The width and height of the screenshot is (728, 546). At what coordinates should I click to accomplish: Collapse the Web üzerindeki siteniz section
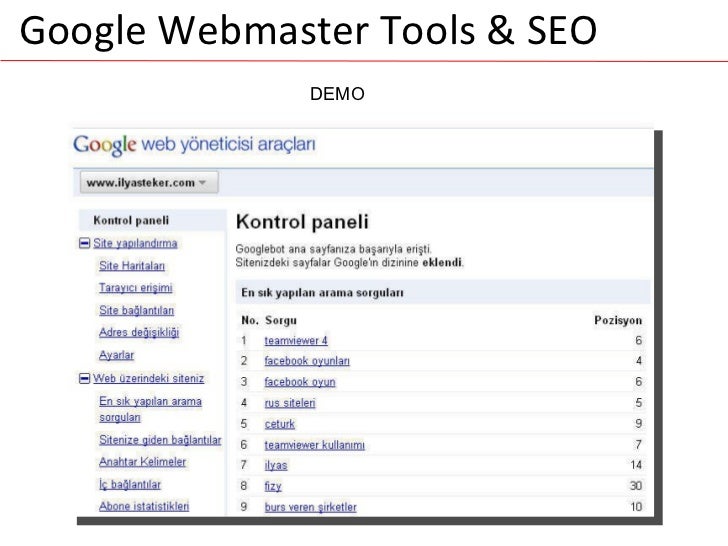tap(84, 378)
